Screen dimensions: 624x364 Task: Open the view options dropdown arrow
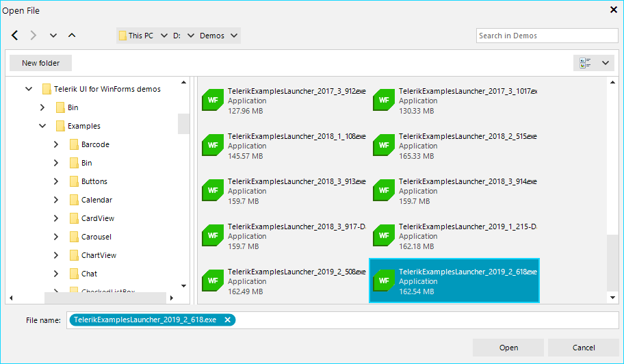tap(606, 63)
